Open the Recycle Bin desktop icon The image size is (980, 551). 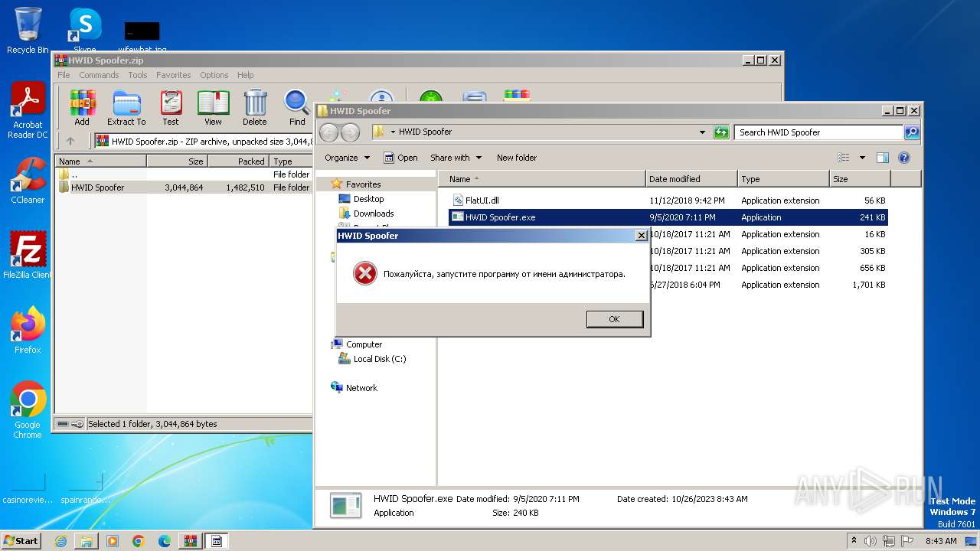pyautogui.click(x=28, y=30)
